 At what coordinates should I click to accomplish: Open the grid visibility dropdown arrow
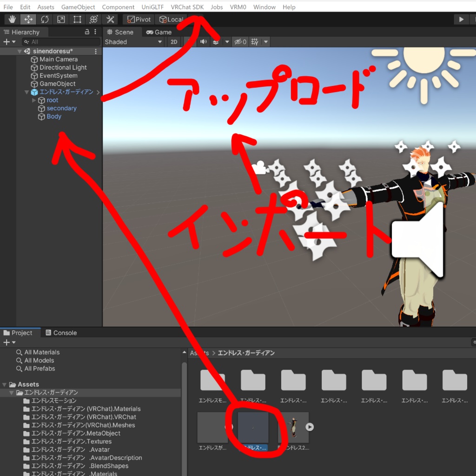tap(266, 42)
